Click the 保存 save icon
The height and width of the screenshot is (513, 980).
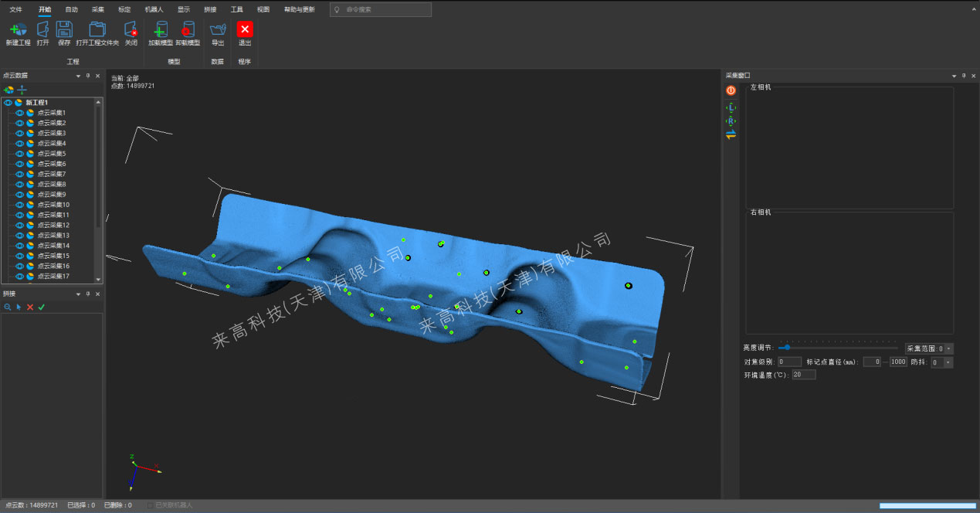[64, 30]
